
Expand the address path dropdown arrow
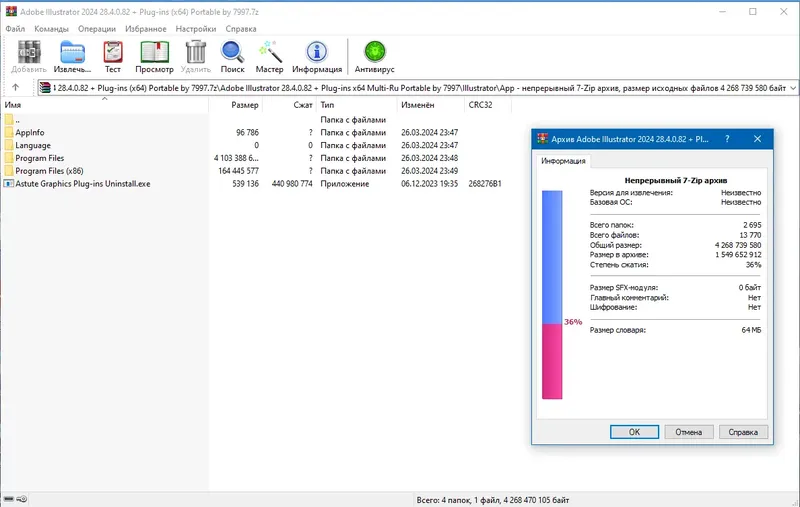click(x=793, y=88)
